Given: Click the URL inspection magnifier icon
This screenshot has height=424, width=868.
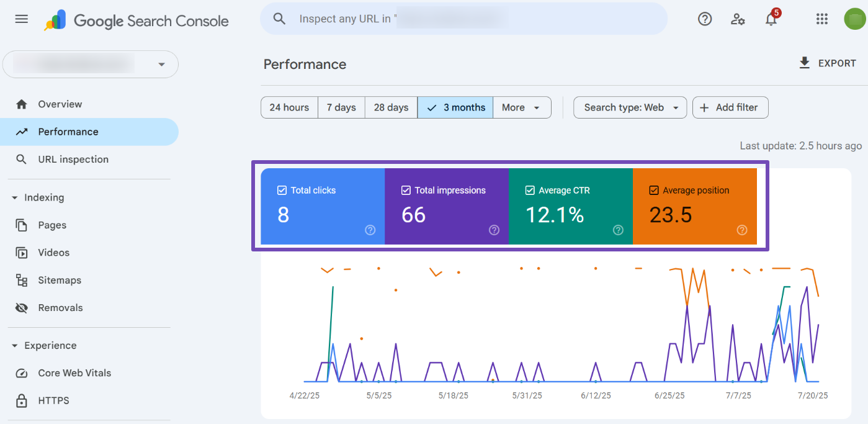Looking at the screenshot, I should [x=22, y=160].
